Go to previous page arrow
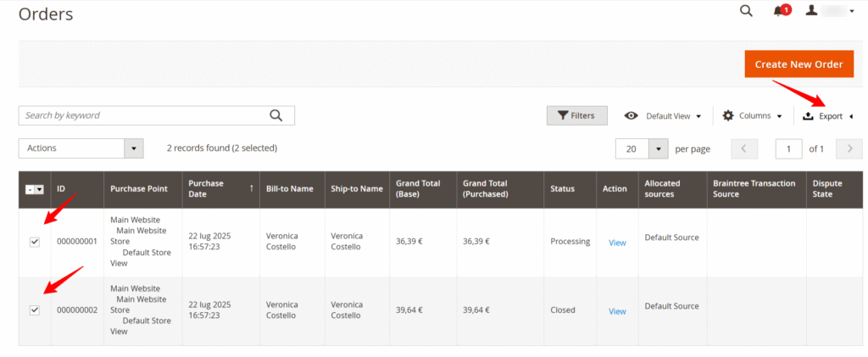868x357 pixels. click(743, 148)
